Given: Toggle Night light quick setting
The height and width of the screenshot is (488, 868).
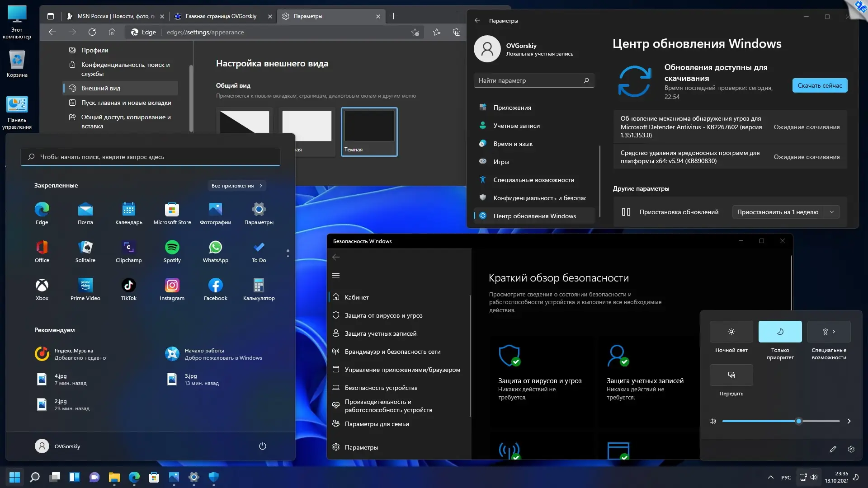Looking at the screenshot, I should pyautogui.click(x=731, y=332).
